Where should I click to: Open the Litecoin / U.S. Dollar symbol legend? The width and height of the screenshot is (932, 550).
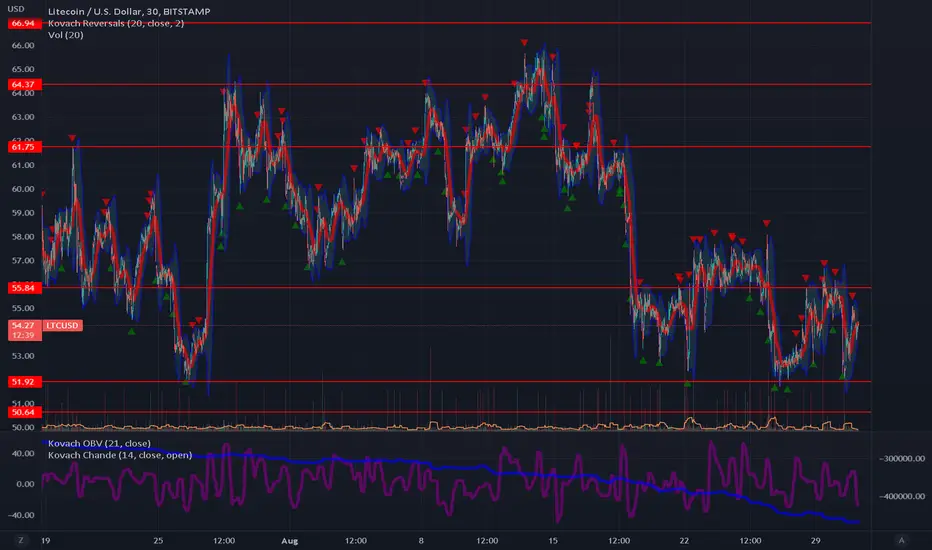coord(129,11)
